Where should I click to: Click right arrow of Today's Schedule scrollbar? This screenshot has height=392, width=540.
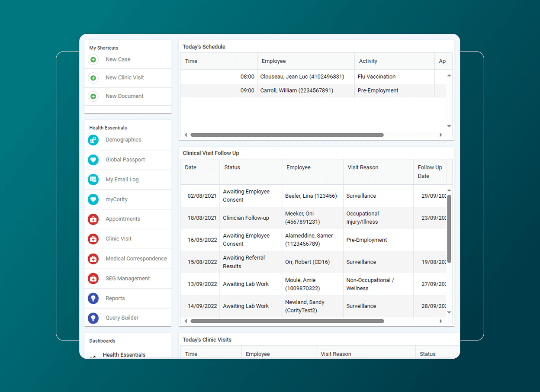click(x=441, y=135)
